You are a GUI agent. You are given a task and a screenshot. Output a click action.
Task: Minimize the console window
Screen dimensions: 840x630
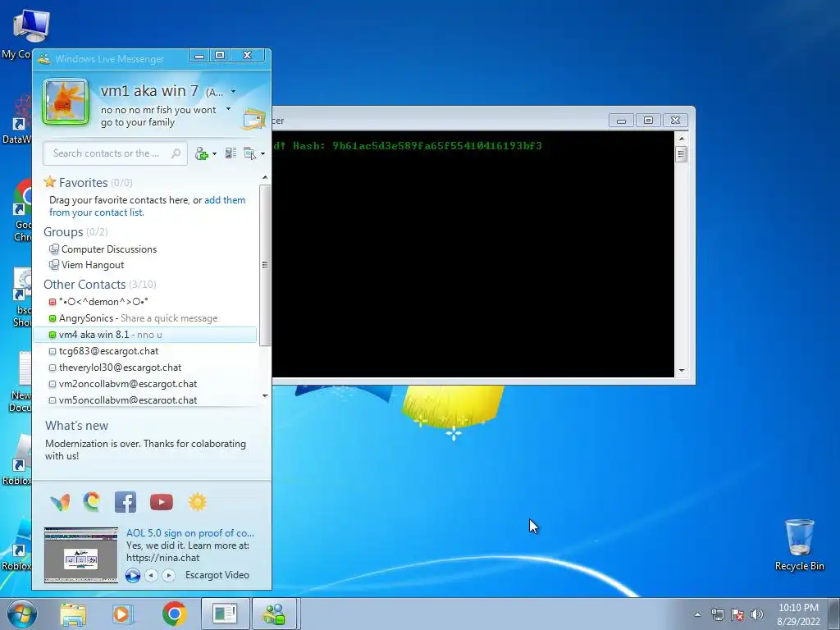tap(622, 120)
